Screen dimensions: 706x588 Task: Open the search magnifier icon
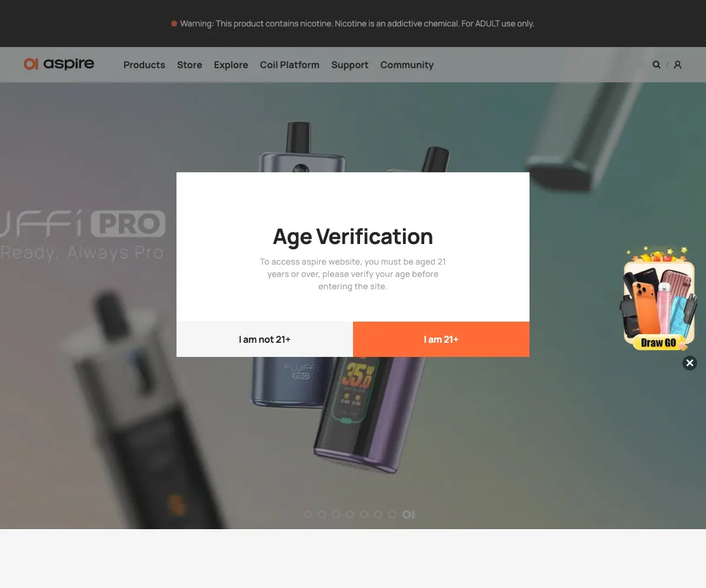[657, 65]
